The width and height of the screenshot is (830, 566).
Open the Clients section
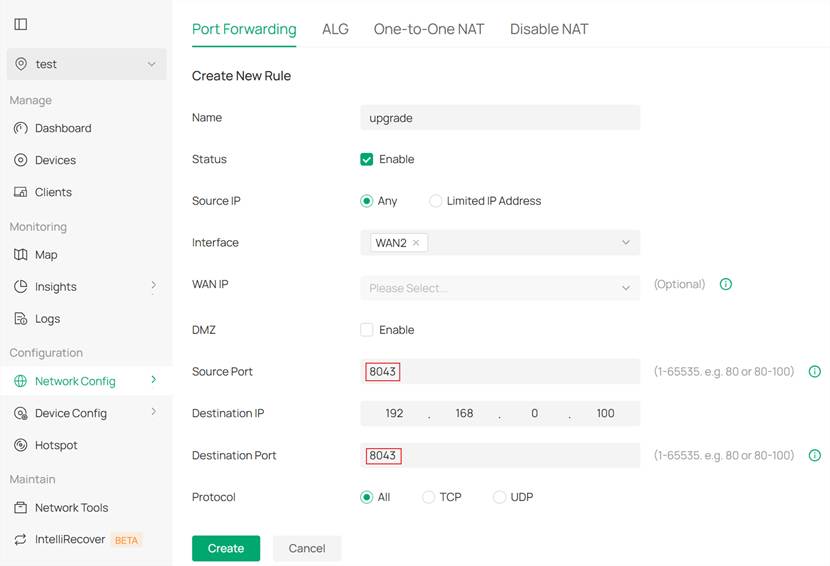53,192
